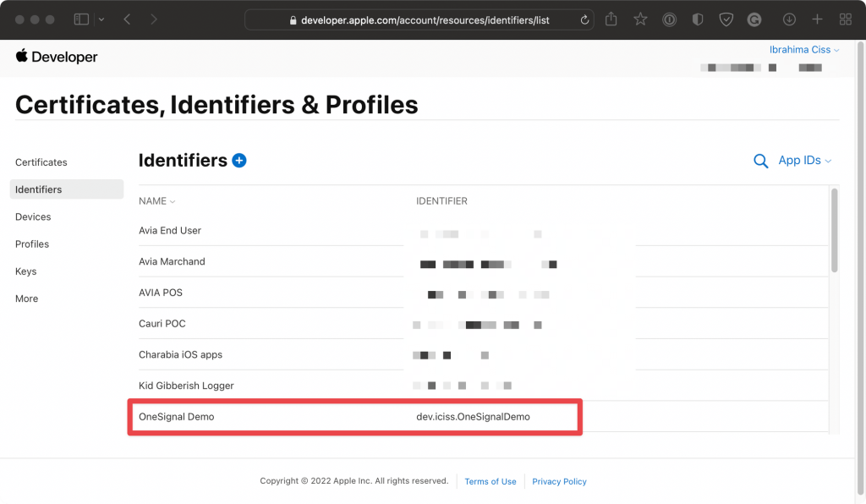Viewport: 866px width, 504px height.
Task: Click the Safari address bar
Action: tap(419, 20)
